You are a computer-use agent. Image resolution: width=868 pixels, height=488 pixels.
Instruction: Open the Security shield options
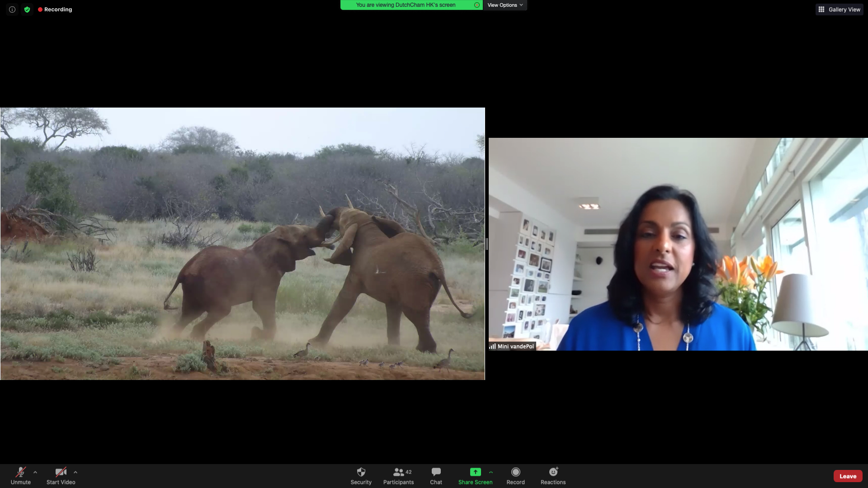(x=361, y=476)
